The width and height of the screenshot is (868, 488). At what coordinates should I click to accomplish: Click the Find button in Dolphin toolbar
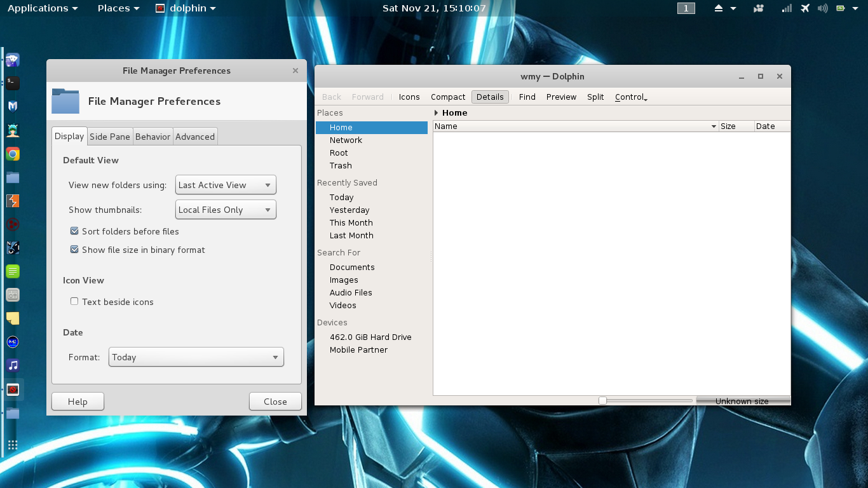(x=527, y=97)
